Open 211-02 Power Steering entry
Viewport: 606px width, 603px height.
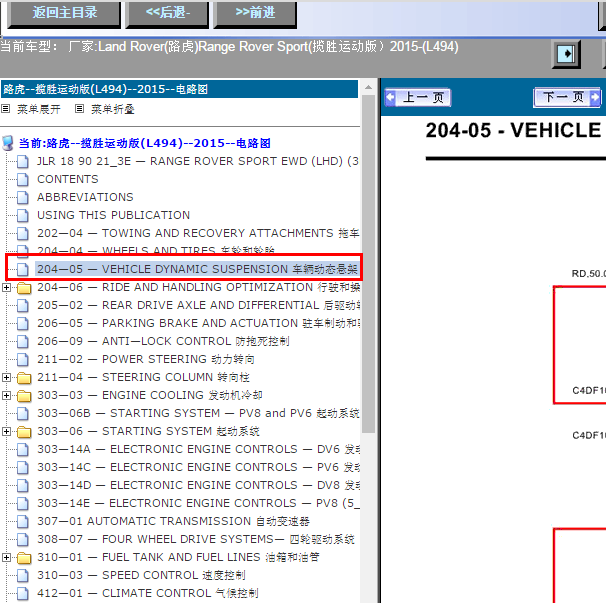(146, 359)
